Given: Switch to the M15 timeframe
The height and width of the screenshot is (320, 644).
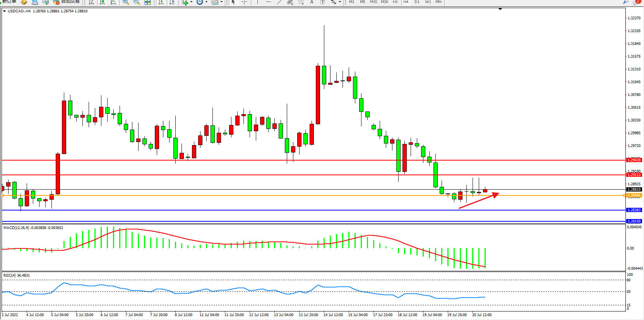Looking at the screenshot, I should point(373,2).
